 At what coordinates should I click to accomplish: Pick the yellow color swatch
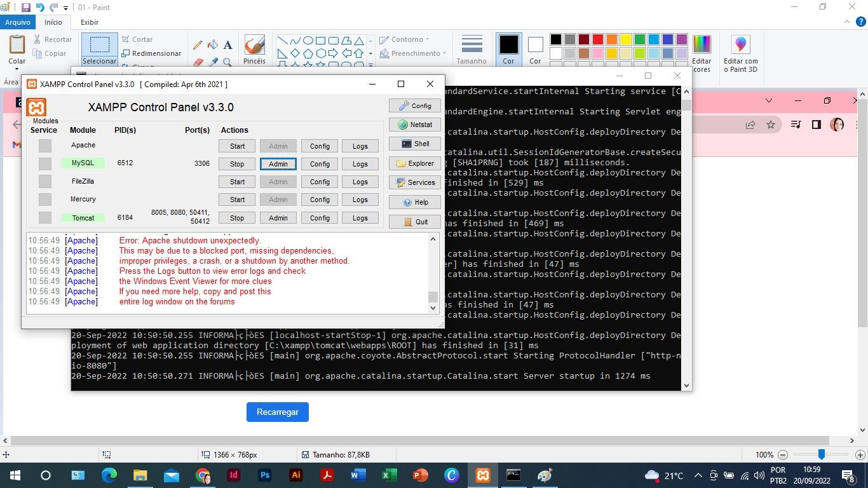tap(626, 39)
